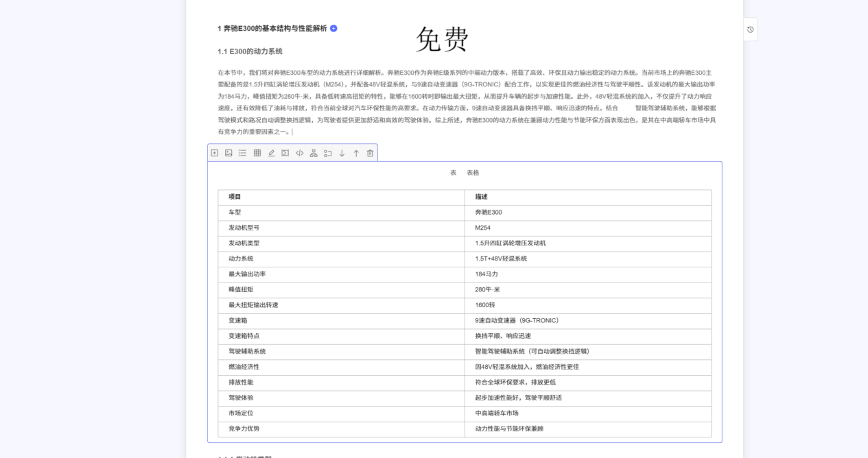Select the cell 驾驶体验
868x458 pixels.
coord(341,398)
